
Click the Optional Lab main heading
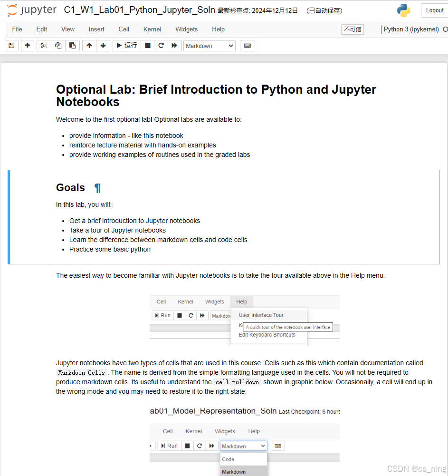(216, 95)
